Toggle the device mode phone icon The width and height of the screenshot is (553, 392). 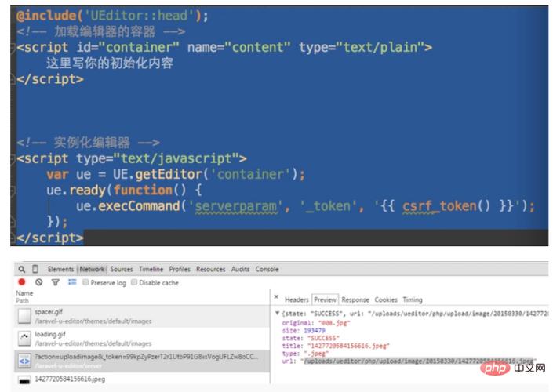pos(35,269)
